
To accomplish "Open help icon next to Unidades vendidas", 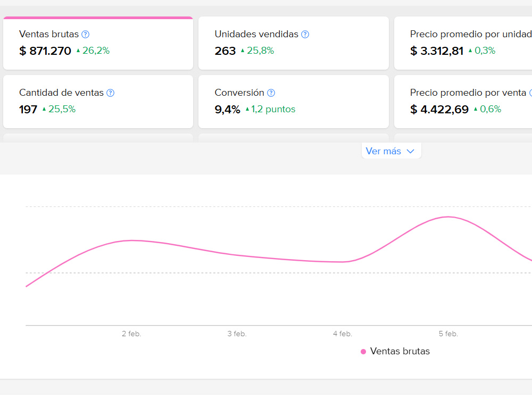I will tap(305, 34).
